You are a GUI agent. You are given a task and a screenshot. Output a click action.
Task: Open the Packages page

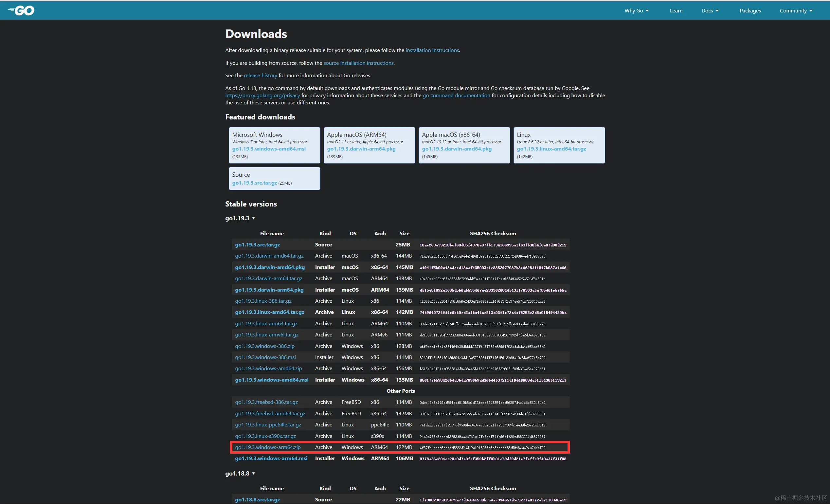pos(750,10)
